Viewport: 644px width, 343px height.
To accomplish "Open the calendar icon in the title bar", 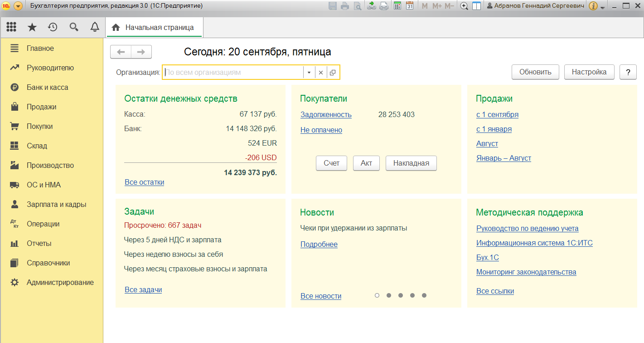I will (409, 6).
